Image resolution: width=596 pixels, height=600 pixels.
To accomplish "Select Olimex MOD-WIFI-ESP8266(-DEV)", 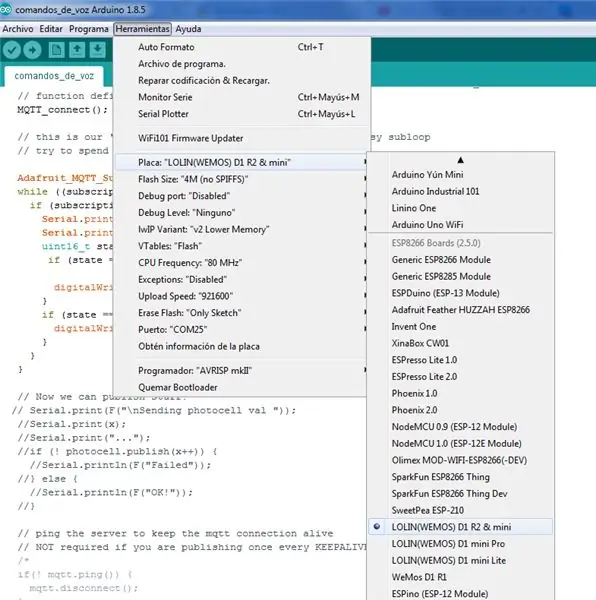I will point(461,460).
